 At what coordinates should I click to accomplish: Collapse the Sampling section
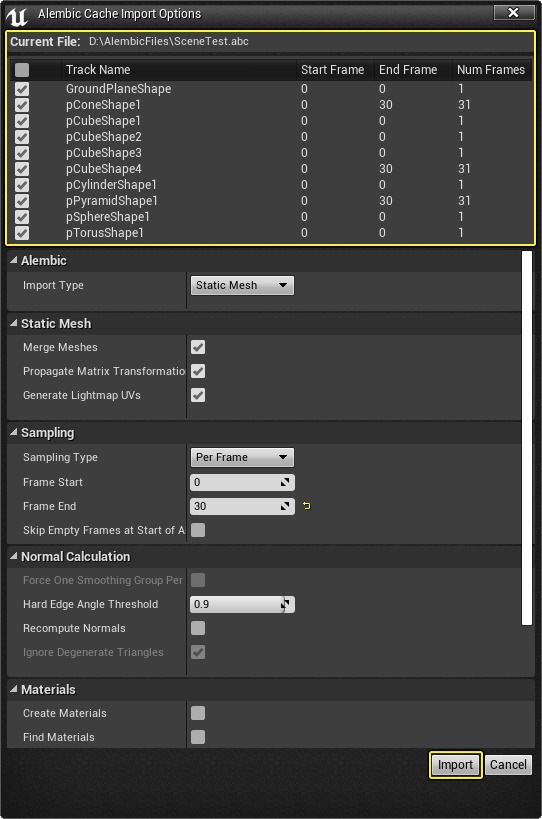click(x=14, y=432)
